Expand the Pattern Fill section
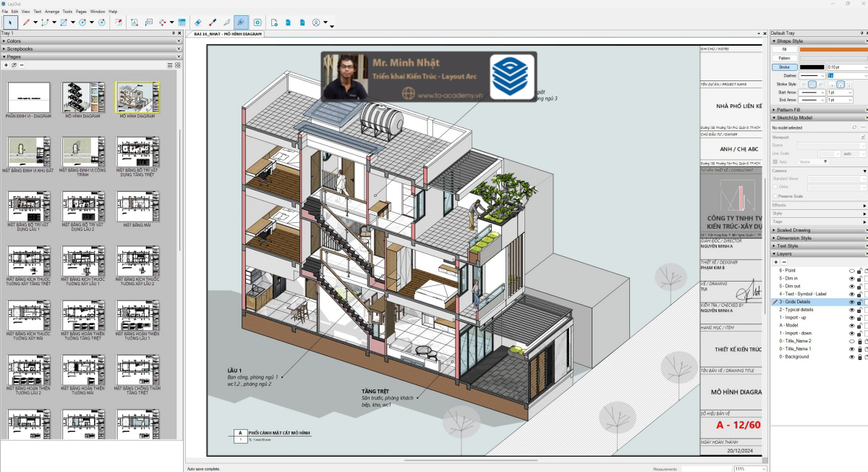This screenshot has width=868, height=472. (x=817, y=110)
